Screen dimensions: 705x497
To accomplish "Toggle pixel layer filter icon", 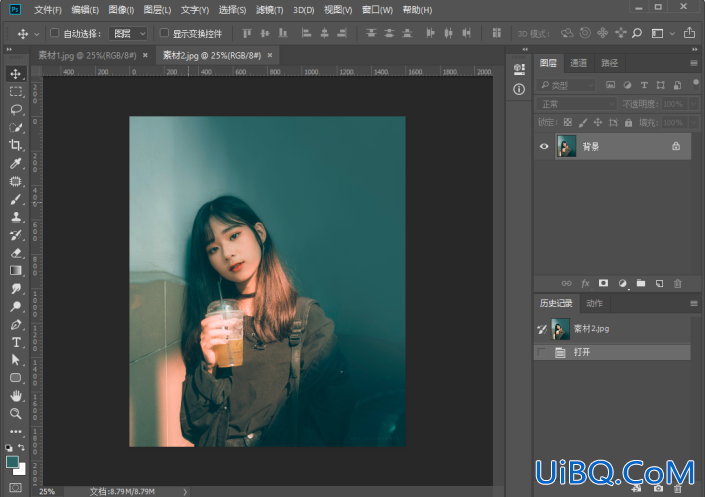I will (x=610, y=85).
